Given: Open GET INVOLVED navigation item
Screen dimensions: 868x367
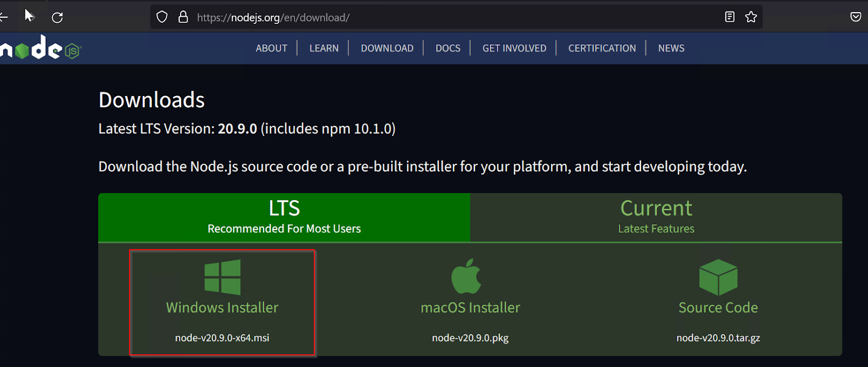Looking at the screenshot, I should 514,48.
